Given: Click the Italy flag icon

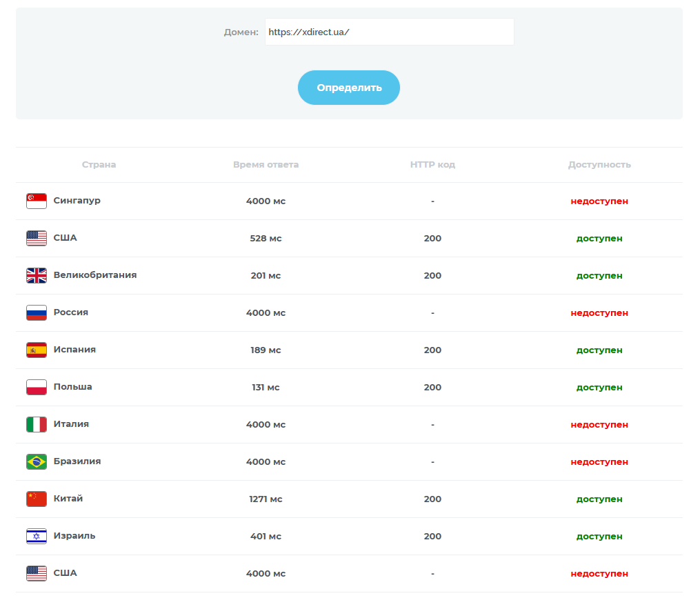Looking at the screenshot, I should click(x=37, y=424).
